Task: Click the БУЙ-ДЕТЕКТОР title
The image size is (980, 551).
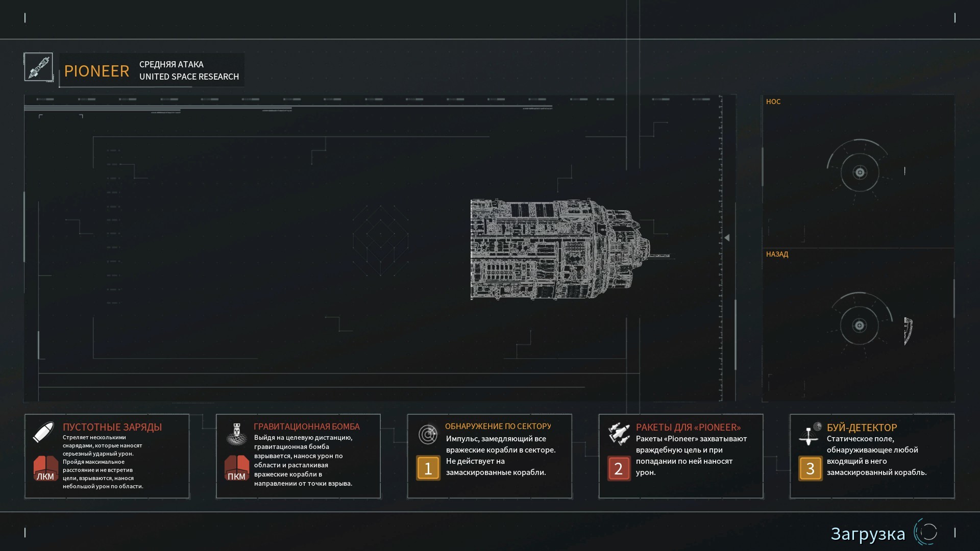Action: [862, 428]
